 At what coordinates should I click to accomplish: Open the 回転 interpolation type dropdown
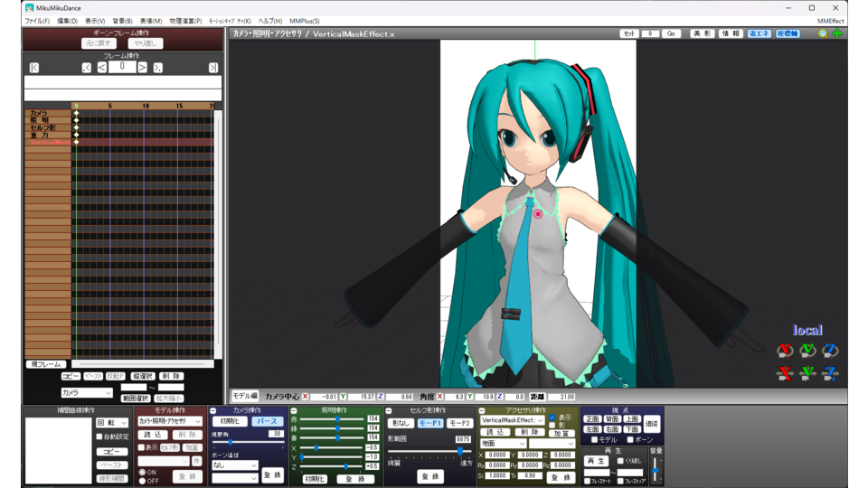(112, 423)
